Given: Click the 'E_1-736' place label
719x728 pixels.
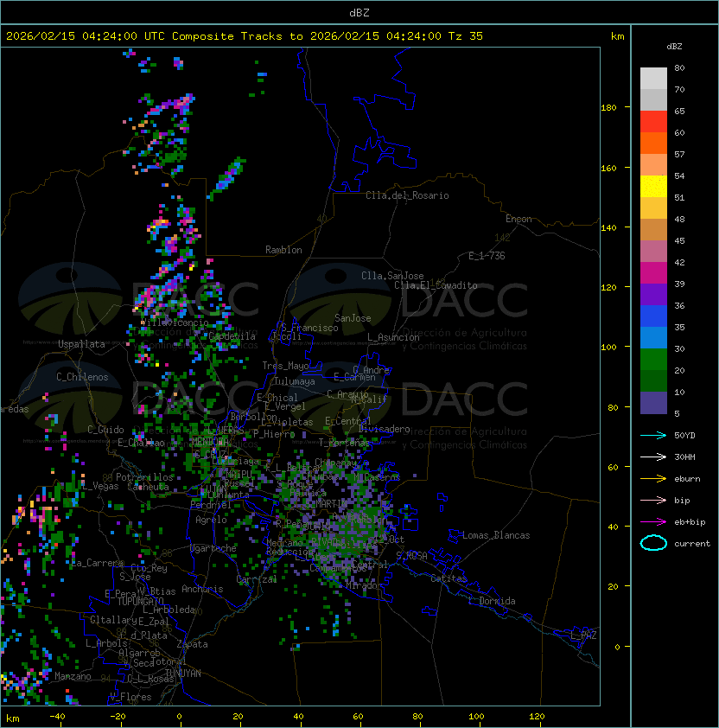Looking at the screenshot, I should tap(487, 256).
